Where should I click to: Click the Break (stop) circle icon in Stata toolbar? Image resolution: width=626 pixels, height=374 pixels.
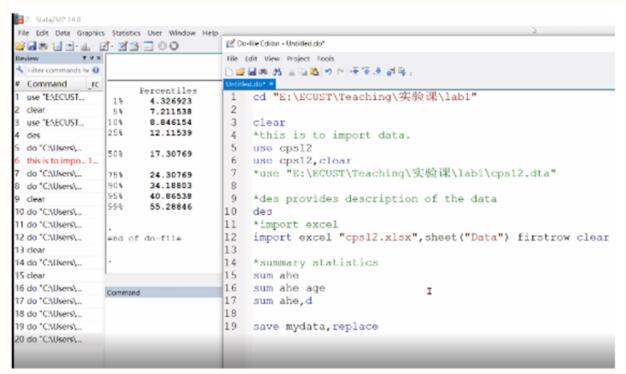click(174, 46)
